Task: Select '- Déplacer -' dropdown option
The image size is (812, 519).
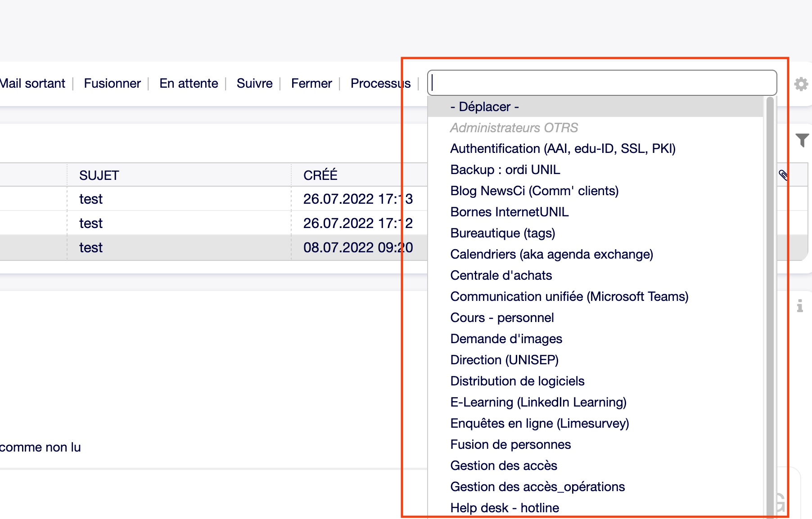Action: [x=484, y=107]
